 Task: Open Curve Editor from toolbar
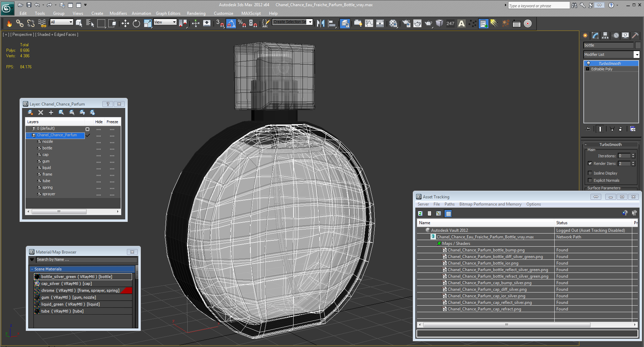[x=369, y=23]
